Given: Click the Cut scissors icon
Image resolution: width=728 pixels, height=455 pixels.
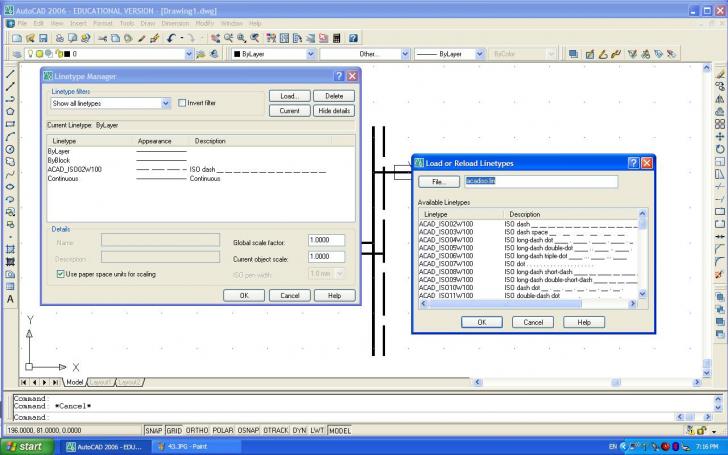Looking at the screenshot, I should pos(102,38).
